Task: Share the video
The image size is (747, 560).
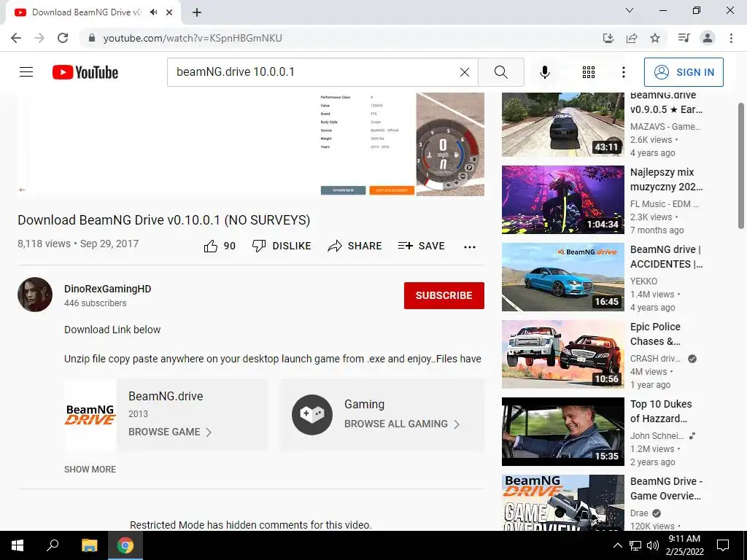Action: tap(355, 246)
